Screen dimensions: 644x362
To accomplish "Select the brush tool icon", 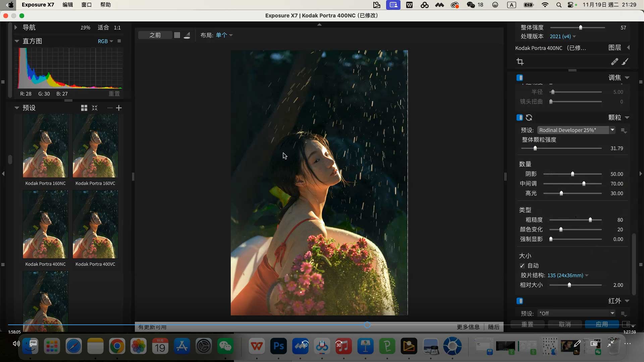I will (625, 62).
